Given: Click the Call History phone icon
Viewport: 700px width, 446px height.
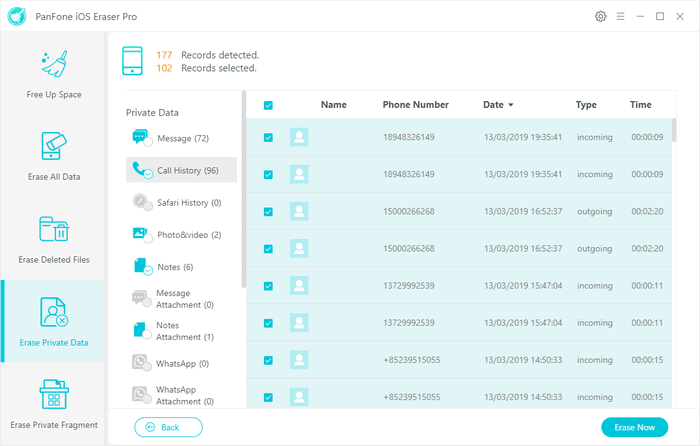Looking at the screenshot, I should [x=142, y=170].
